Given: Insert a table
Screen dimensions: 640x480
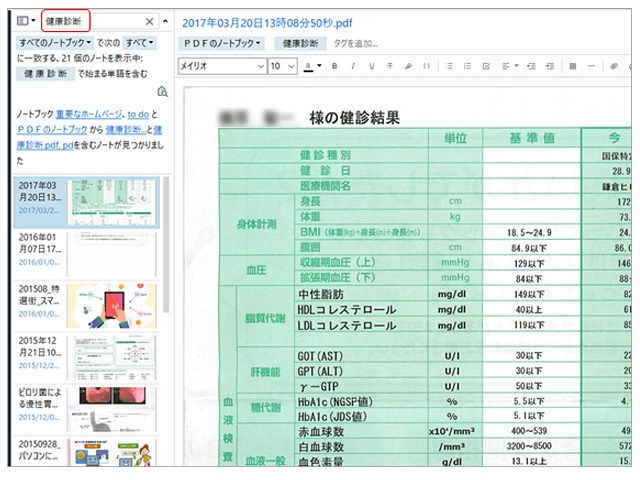Looking at the screenshot, I should coord(573,66).
